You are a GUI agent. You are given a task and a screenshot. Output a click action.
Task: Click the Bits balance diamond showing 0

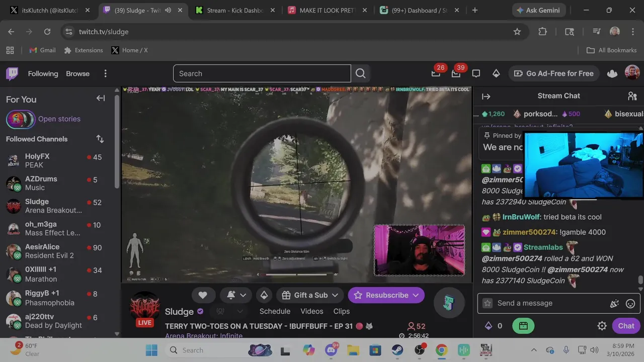coord(488,326)
